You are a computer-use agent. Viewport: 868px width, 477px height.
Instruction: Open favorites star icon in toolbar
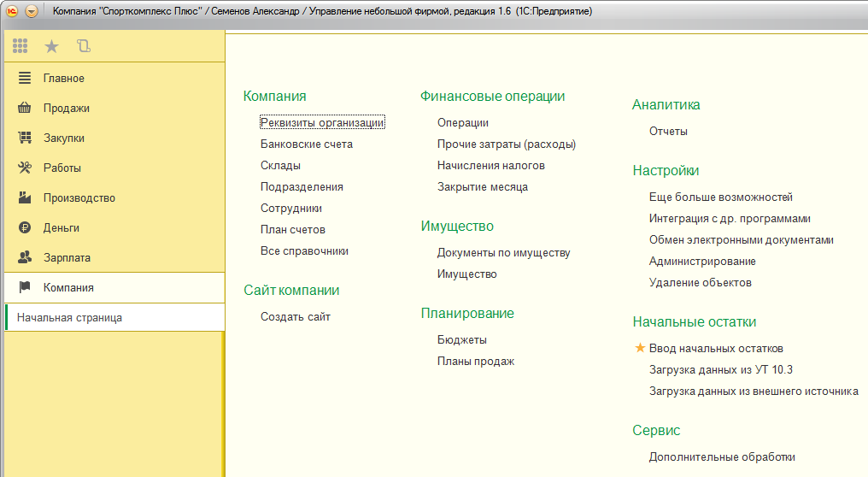(x=51, y=46)
